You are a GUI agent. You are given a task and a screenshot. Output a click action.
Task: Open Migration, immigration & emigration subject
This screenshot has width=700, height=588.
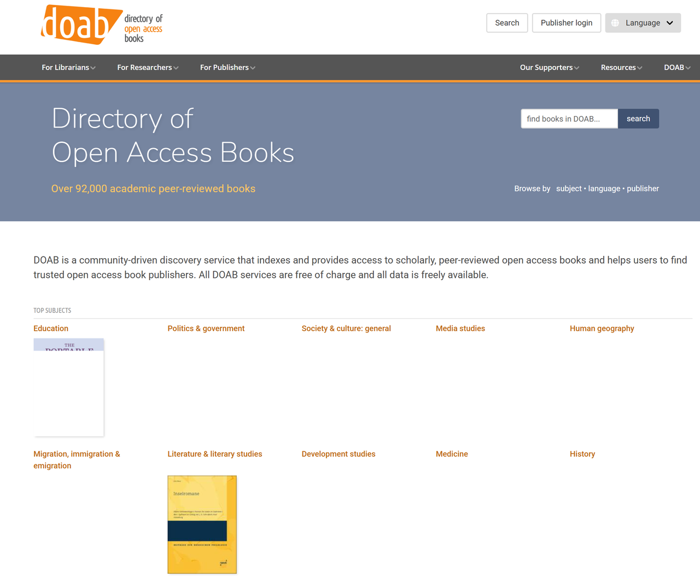77,460
